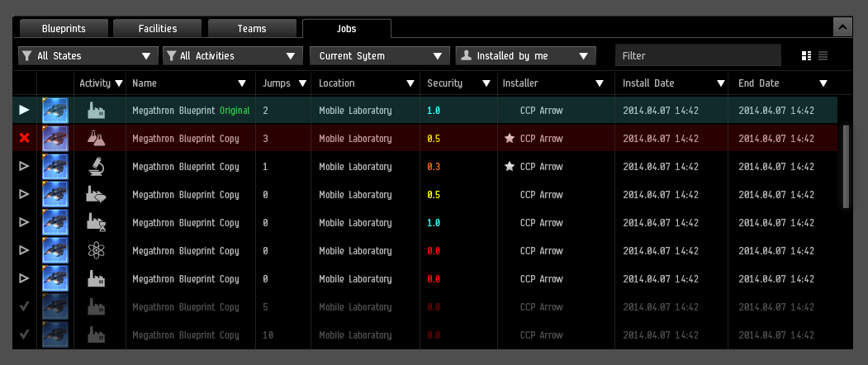Expand the Current Sytem dropdown
Image resolution: width=868 pixels, height=365 pixels.
(x=380, y=56)
